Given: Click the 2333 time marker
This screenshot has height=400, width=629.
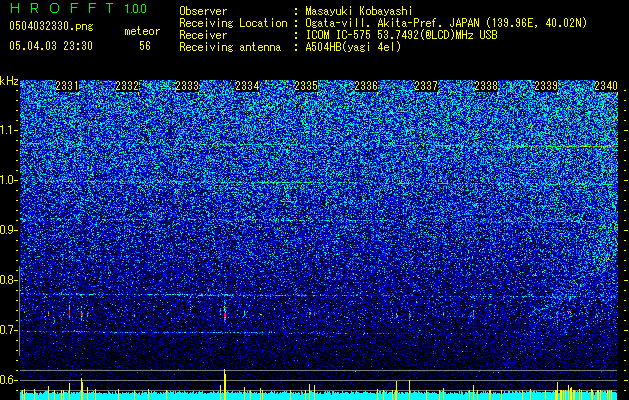Looking at the screenshot, I should [187, 86].
